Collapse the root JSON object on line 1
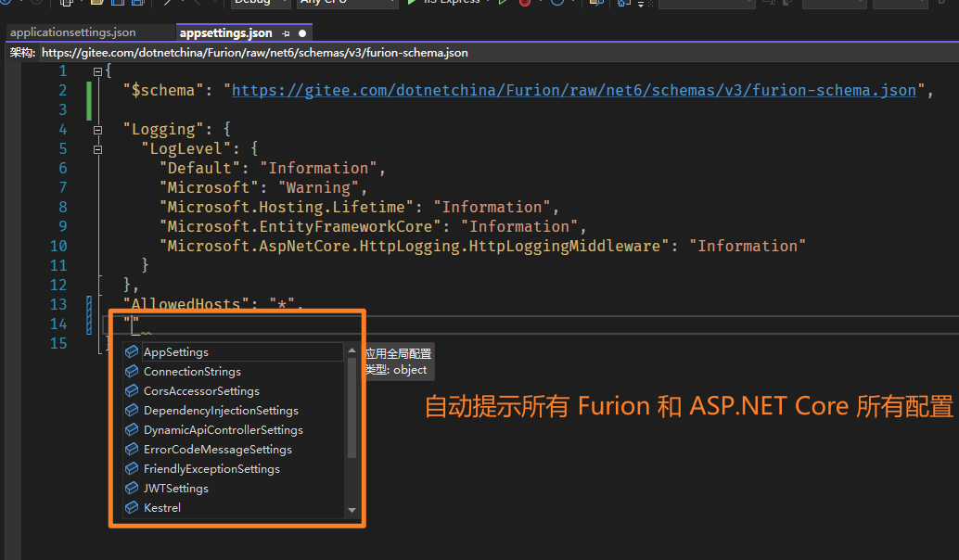The width and height of the screenshot is (959, 560). coord(97,71)
